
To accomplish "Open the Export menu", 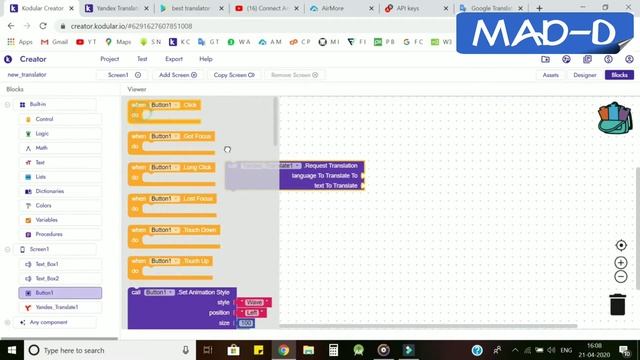I will [174, 59].
